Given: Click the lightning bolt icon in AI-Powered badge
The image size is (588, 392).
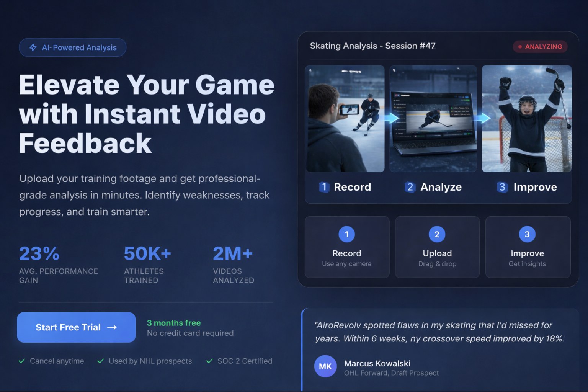Looking at the screenshot, I should pyautogui.click(x=33, y=47).
